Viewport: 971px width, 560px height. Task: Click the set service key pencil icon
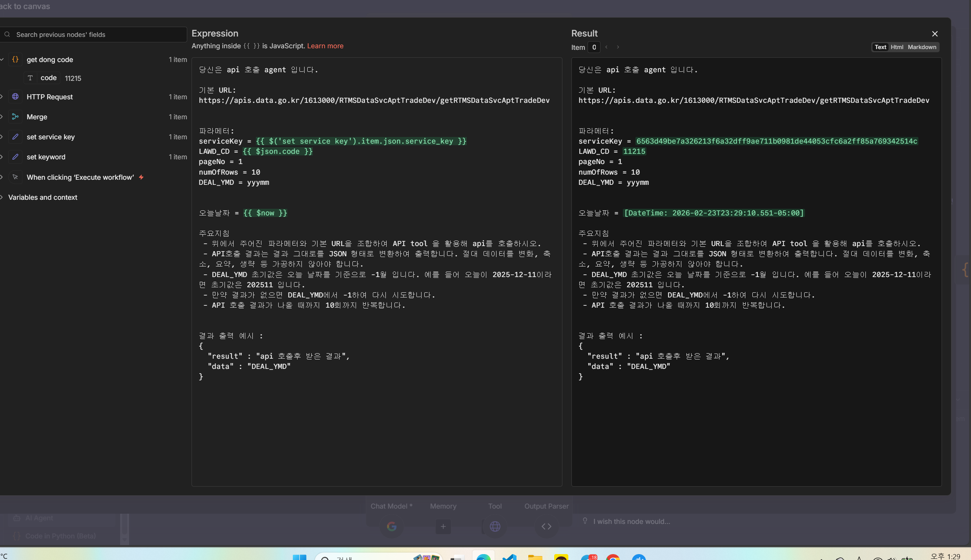point(15,137)
